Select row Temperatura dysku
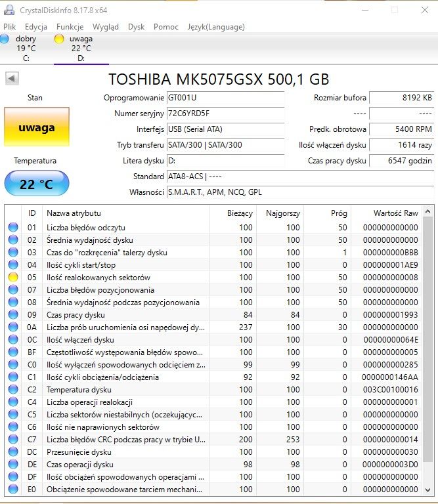This screenshot has width=438, height=504. 213,390
